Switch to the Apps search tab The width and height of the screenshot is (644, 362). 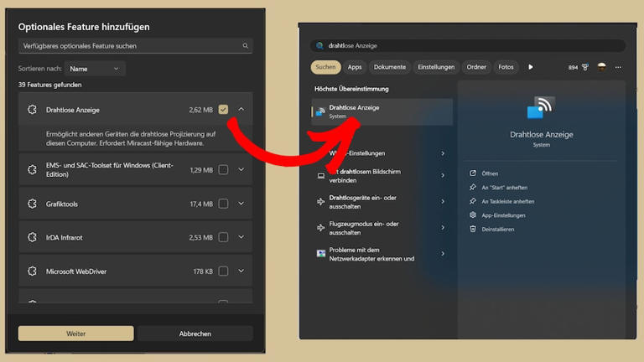pyautogui.click(x=355, y=67)
